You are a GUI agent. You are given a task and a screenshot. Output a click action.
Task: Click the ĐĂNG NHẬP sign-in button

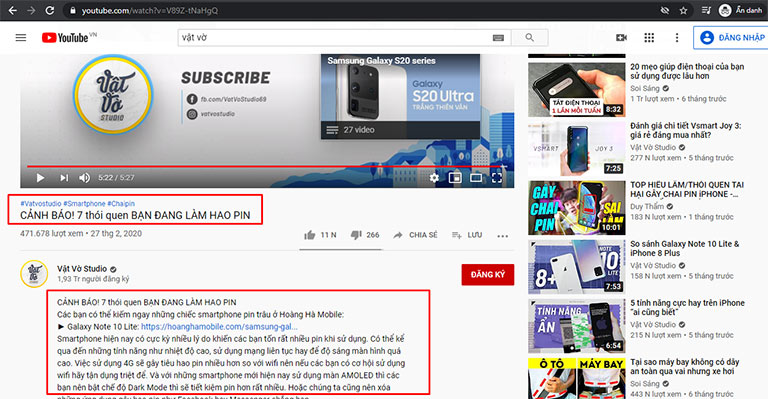[732, 38]
